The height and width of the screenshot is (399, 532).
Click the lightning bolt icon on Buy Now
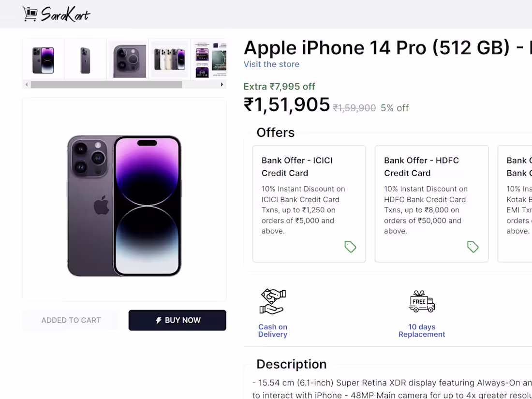(159, 320)
